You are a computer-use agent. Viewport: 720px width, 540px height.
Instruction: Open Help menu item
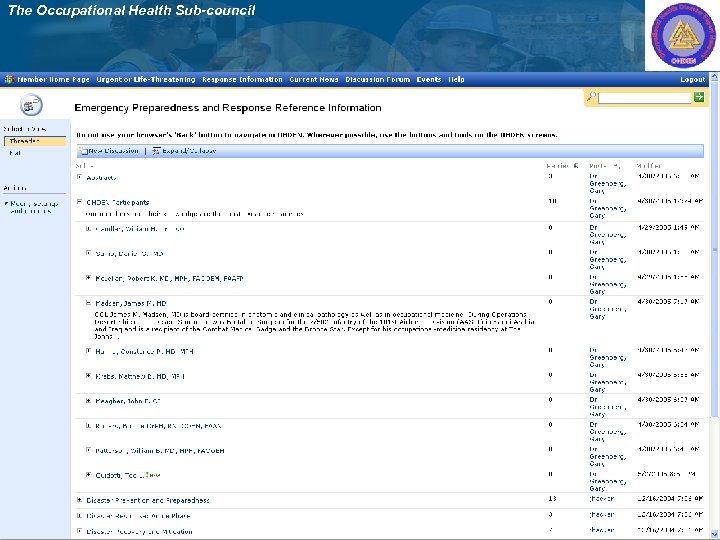pyautogui.click(x=456, y=79)
